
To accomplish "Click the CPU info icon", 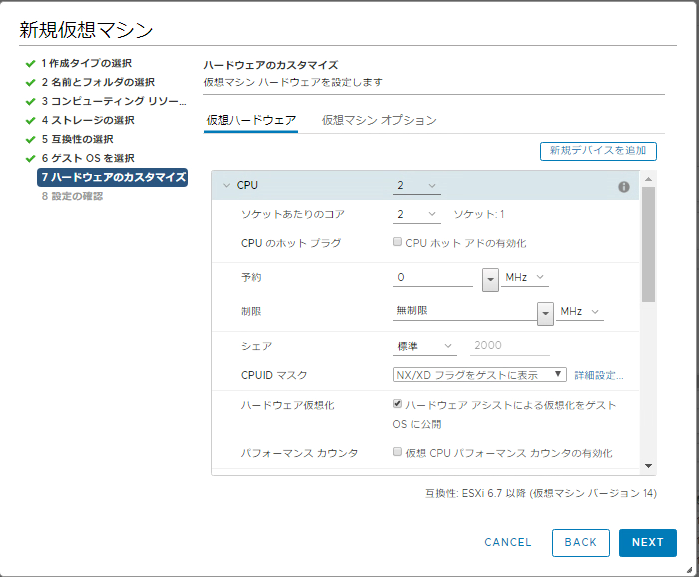I will [624, 187].
